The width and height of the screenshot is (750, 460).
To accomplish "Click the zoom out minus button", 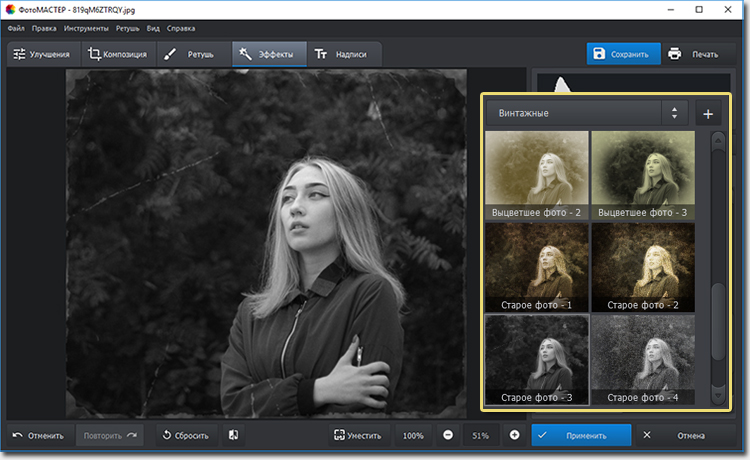I will [447, 435].
